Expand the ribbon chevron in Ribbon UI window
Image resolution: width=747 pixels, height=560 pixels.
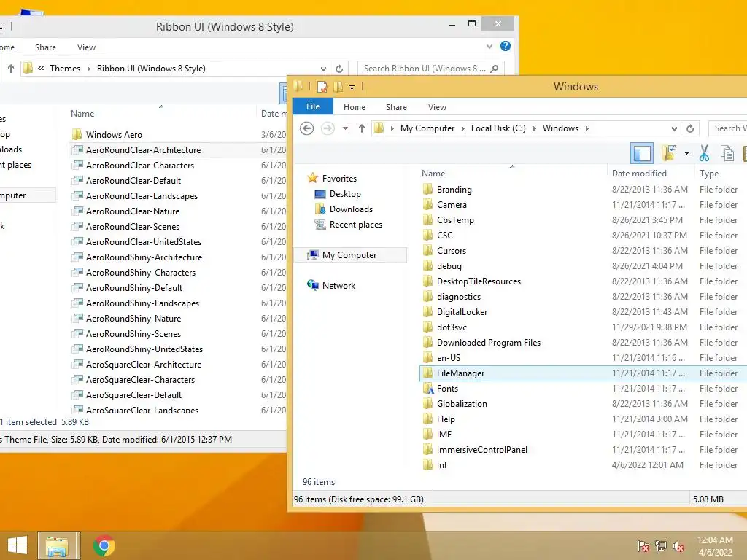coord(489,46)
